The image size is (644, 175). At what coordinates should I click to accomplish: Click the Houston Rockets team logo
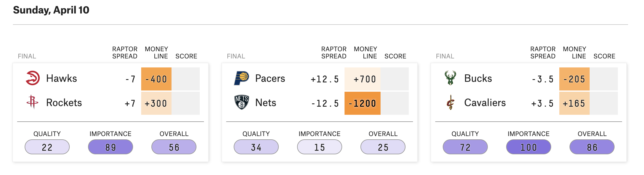tap(32, 102)
